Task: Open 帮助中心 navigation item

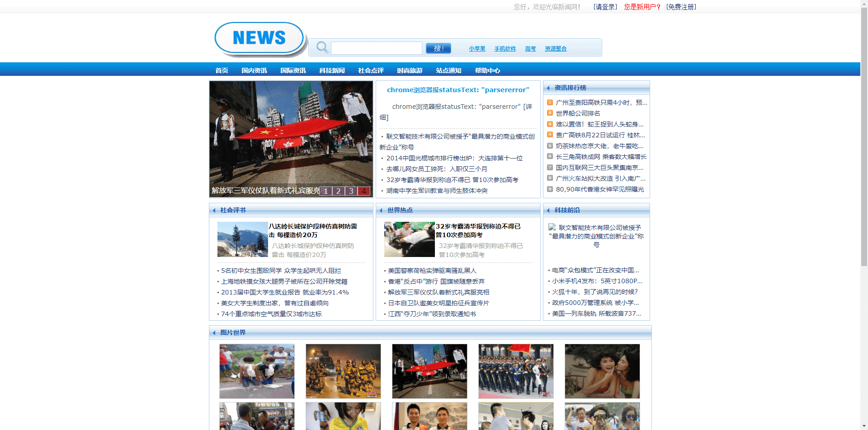Action: 487,70
